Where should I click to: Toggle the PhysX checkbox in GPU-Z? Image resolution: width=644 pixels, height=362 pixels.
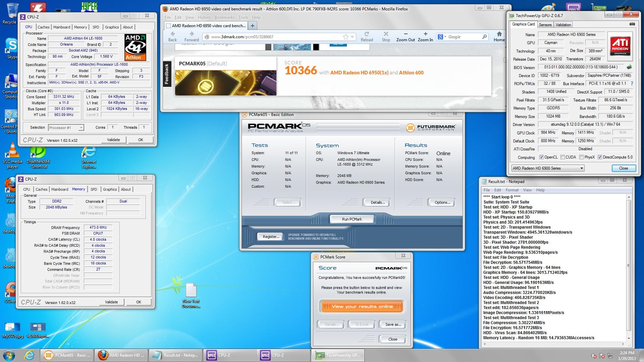(581, 157)
